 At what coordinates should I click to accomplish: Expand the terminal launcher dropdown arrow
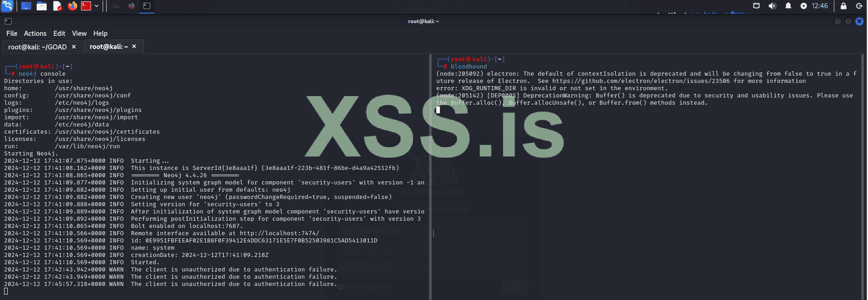(96, 6)
